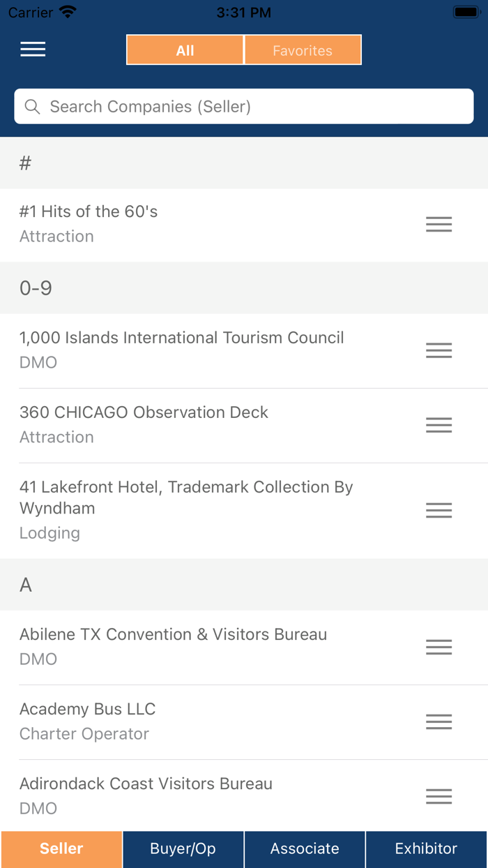Image resolution: width=488 pixels, height=868 pixels.
Task: Enable the Seller category filter
Action: (61, 848)
